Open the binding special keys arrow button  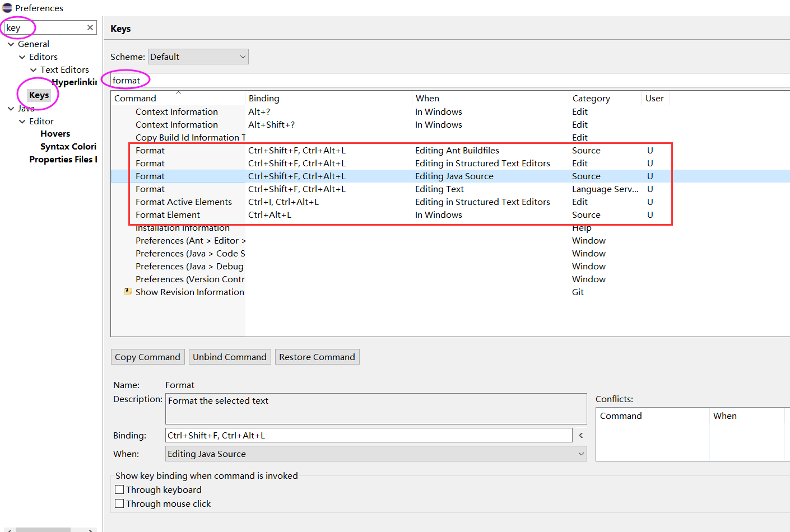[581, 435]
